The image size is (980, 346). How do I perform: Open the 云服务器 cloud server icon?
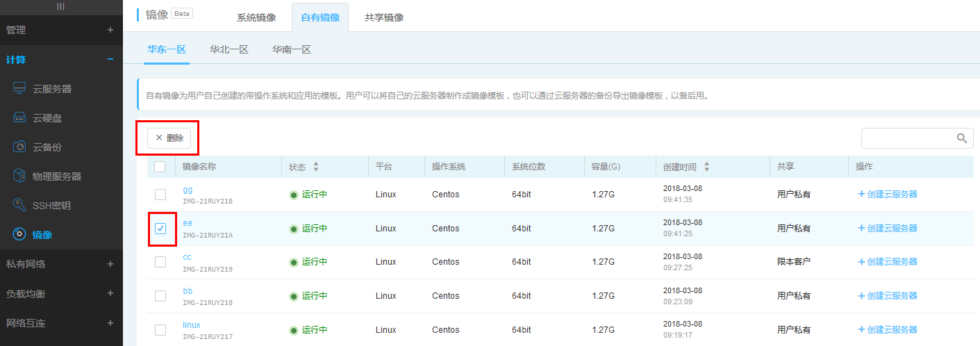pos(19,88)
